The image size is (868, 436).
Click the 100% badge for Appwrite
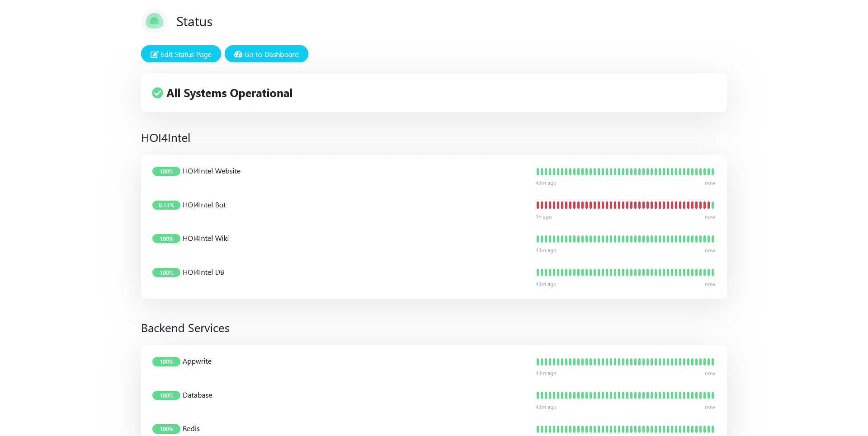166,361
